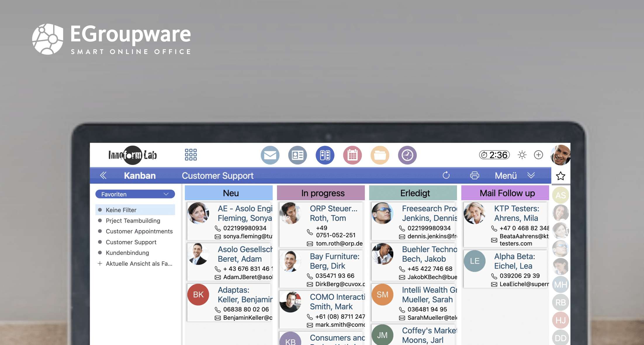Select Kundenbindung in the sidebar
The width and height of the screenshot is (644, 345).
127,253
